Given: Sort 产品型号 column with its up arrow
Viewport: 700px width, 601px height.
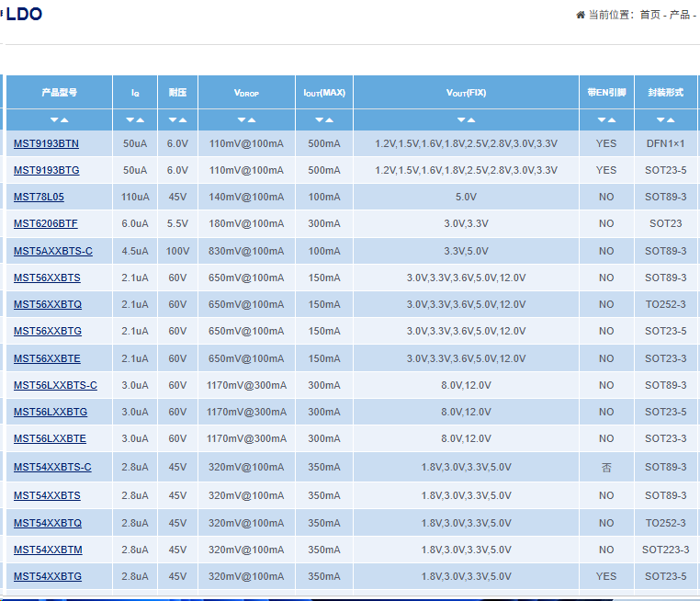Looking at the screenshot, I should point(64,119).
